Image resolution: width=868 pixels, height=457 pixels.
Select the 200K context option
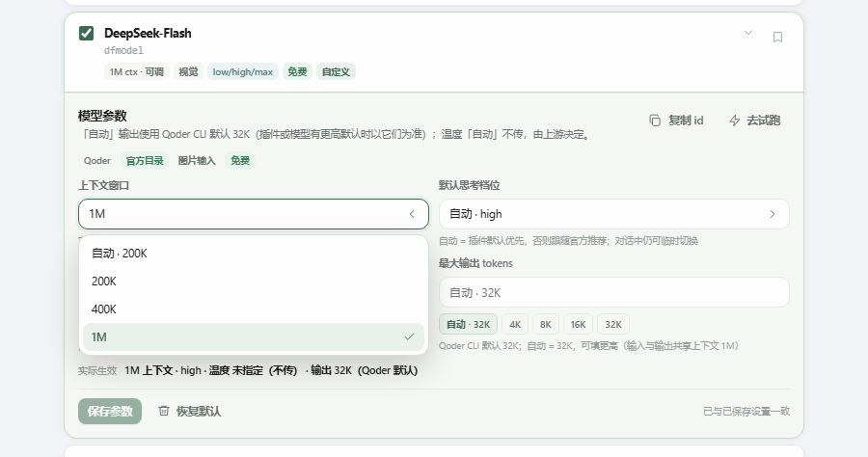coord(254,282)
